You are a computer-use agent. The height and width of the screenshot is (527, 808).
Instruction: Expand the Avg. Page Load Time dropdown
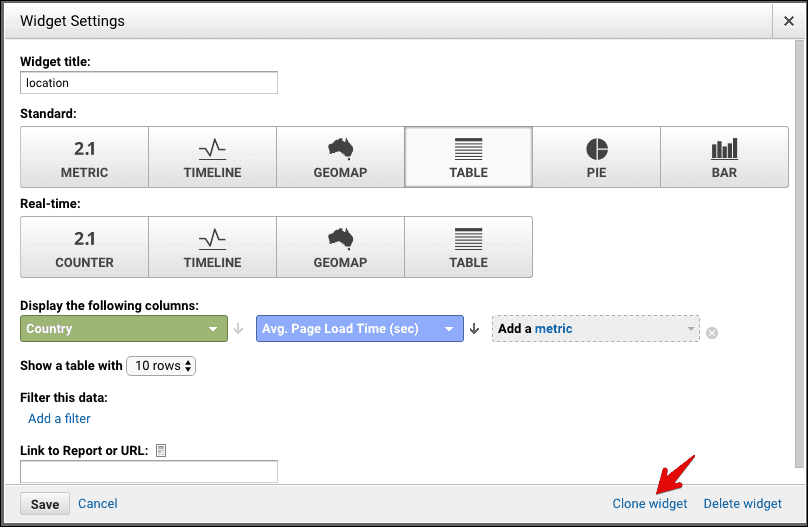coord(360,329)
